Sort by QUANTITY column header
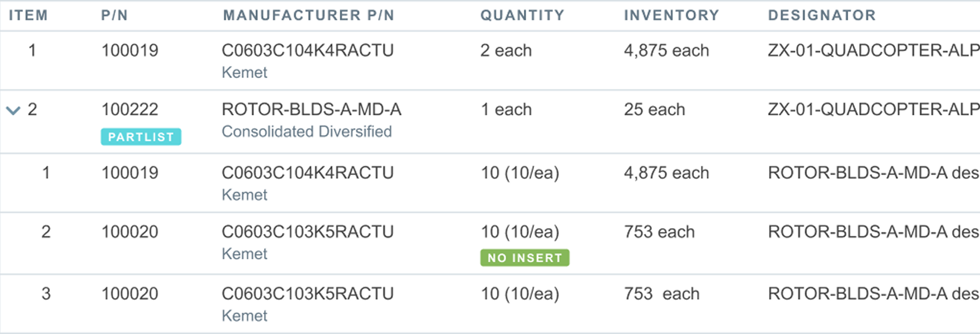 [522, 15]
